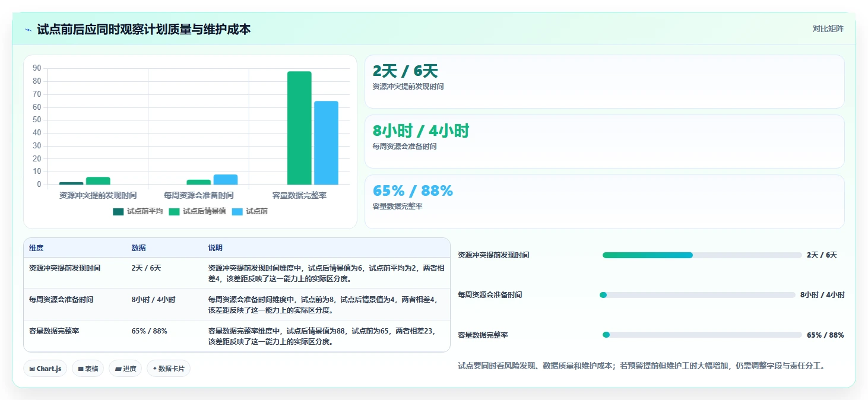
Task: Click the 资源冲突提前发现时间 data card caption
Action: click(408, 87)
